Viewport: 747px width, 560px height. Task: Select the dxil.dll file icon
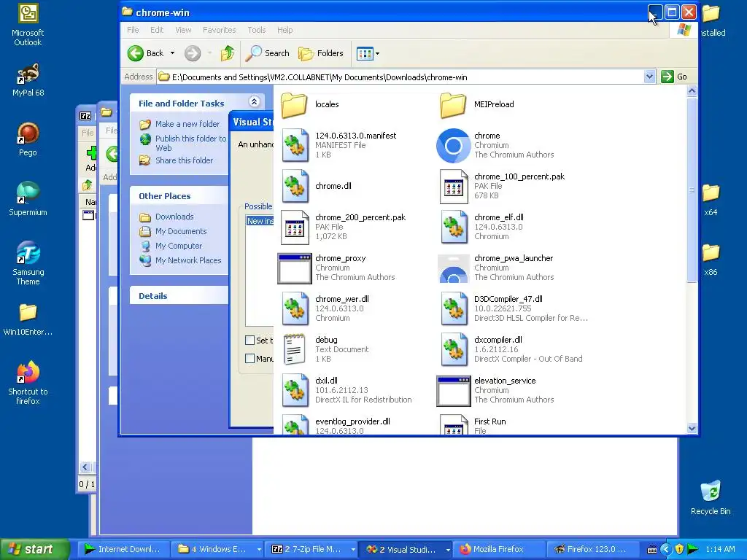[x=295, y=391]
